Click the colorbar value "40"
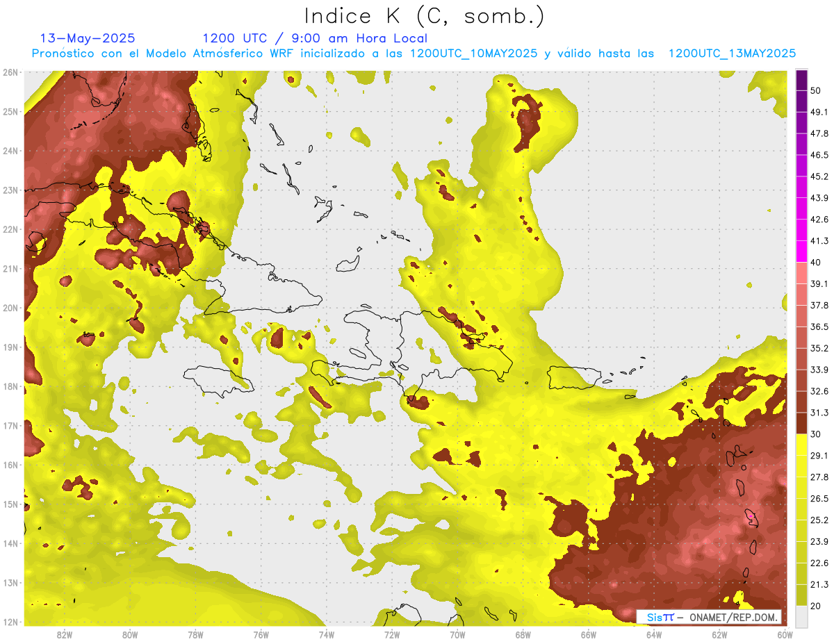 (815, 263)
